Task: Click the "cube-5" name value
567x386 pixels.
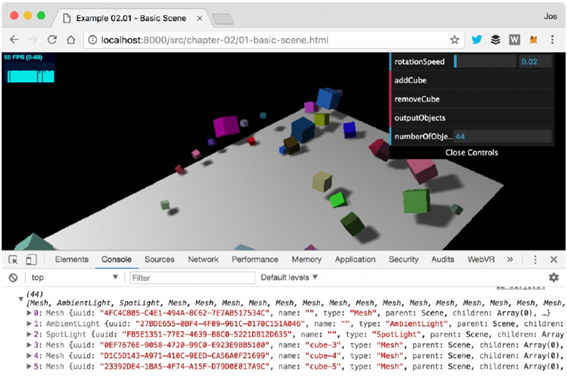Action: pyautogui.click(x=323, y=366)
